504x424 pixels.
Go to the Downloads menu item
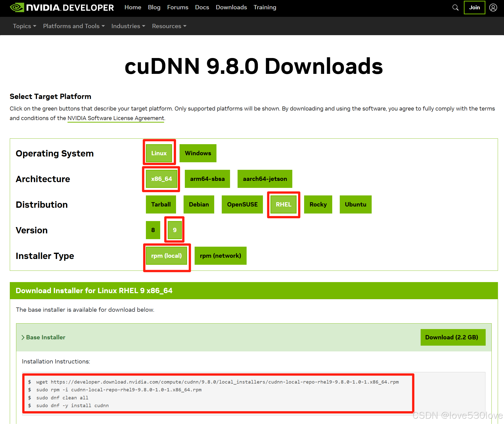pyautogui.click(x=231, y=7)
